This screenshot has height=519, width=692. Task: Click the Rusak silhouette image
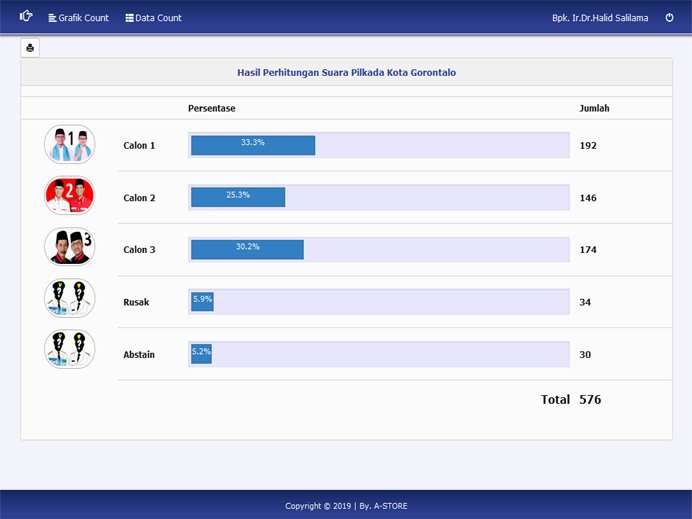pyautogui.click(x=69, y=301)
